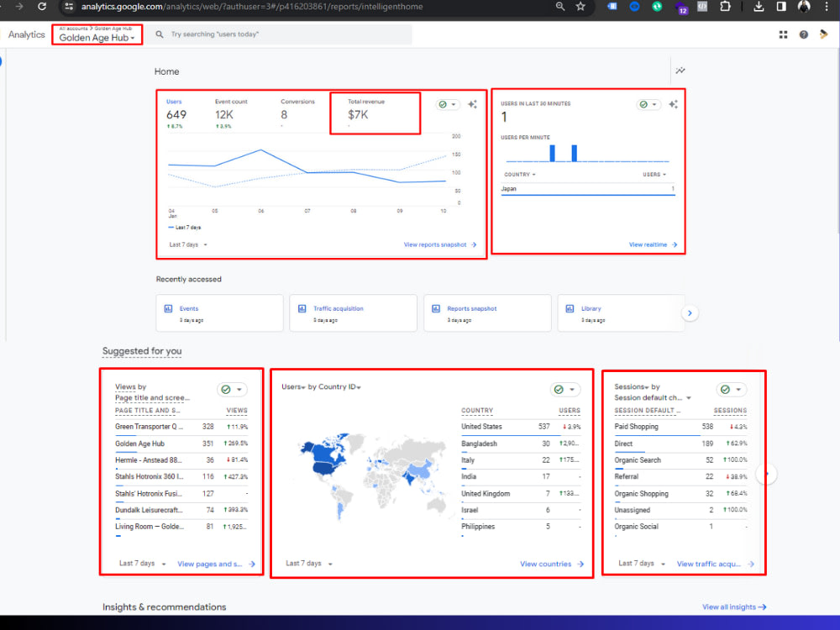Reload the page with browser refresh icon
This screenshot has width=840, height=630.
click(x=42, y=7)
